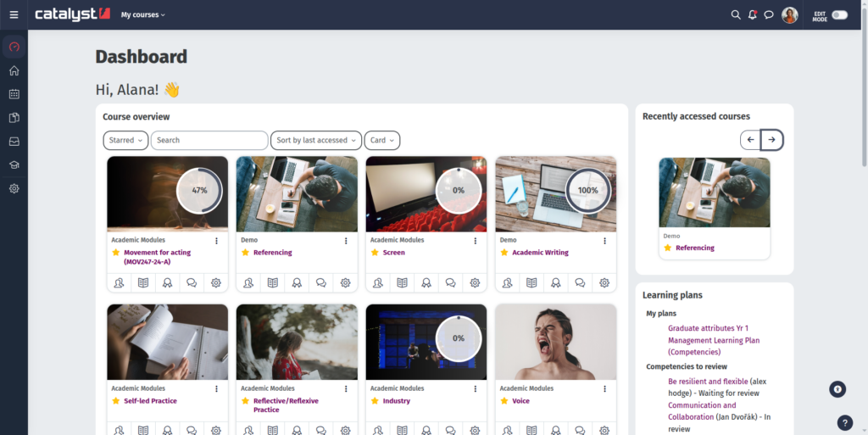Open gradebook book icon under Movement for acting
This screenshot has width=868, height=435.
pos(143,282)
